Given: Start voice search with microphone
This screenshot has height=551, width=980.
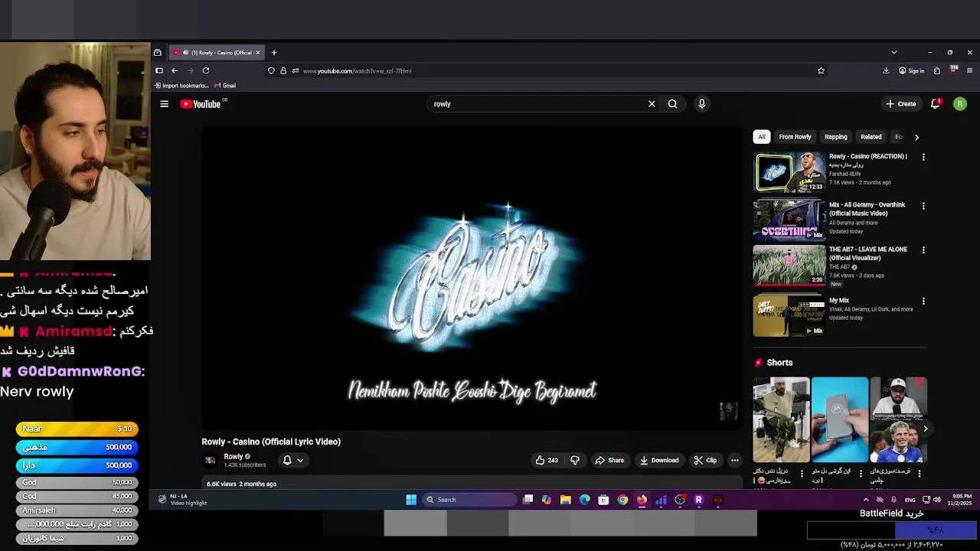Looking at the screenshot, I should click(701, 104).
